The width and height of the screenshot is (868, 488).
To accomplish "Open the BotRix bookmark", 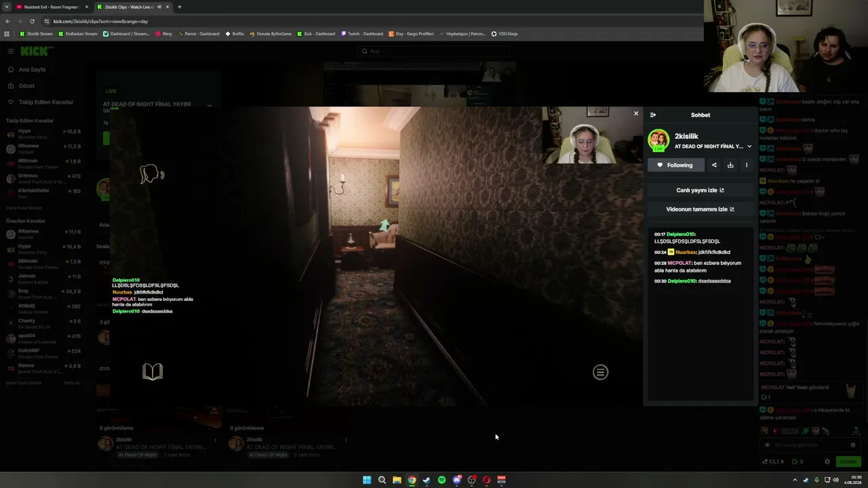I will point(235,34).
